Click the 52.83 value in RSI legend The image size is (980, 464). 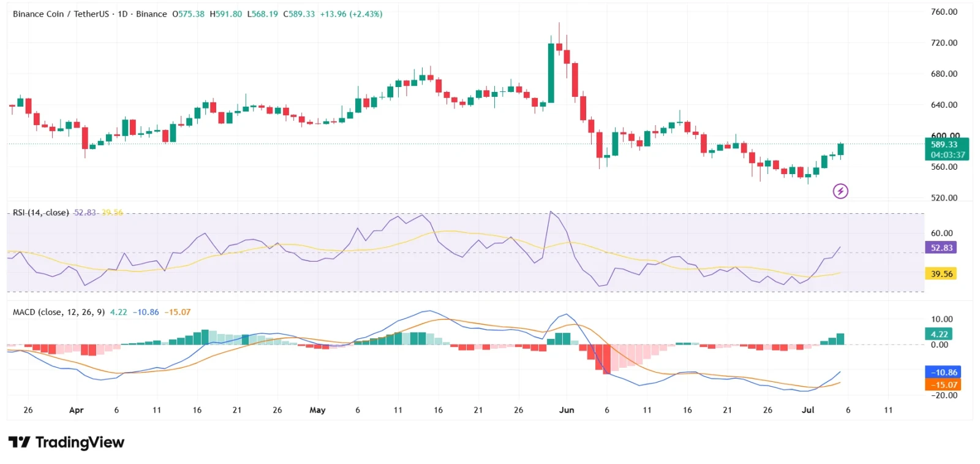tap(85, 213)
